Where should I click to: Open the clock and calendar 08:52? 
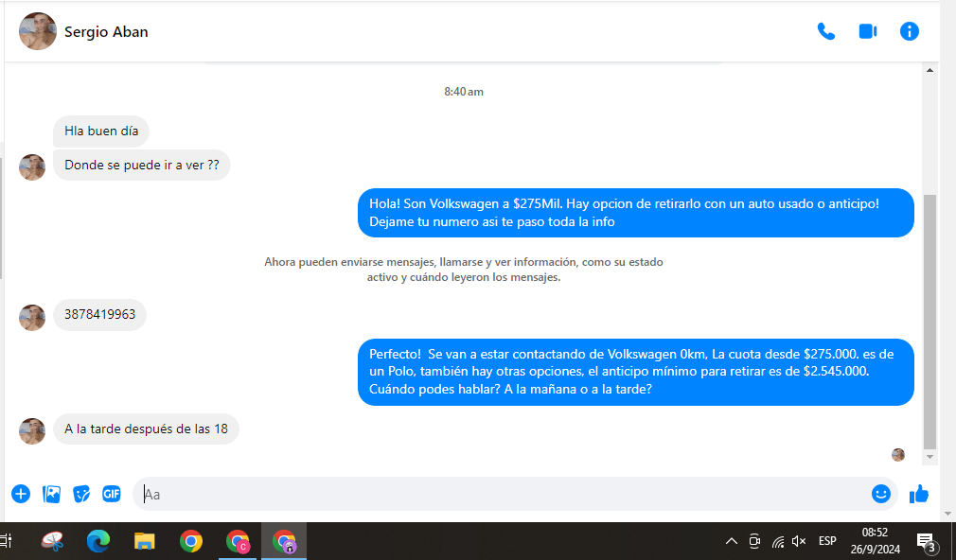[x=875, y=541]
